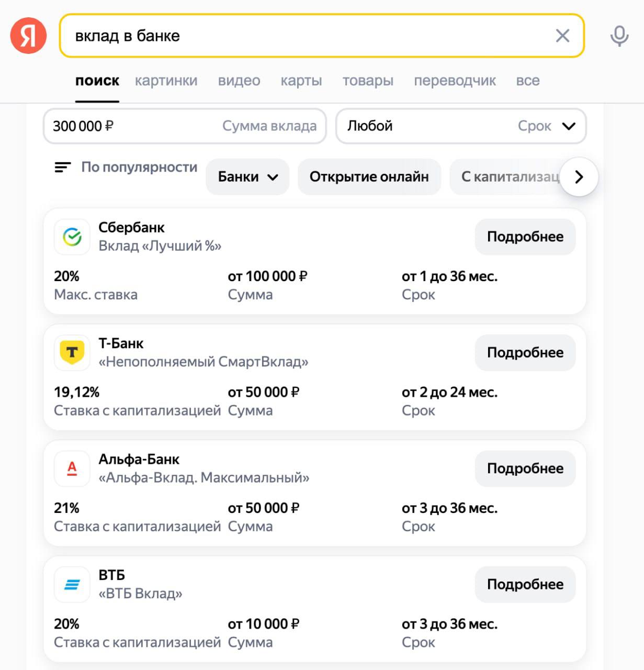The height and width of the screenshot is (670, 644).
Task: Activate voice search microphone icon
Action: click(x=619, y=36)
